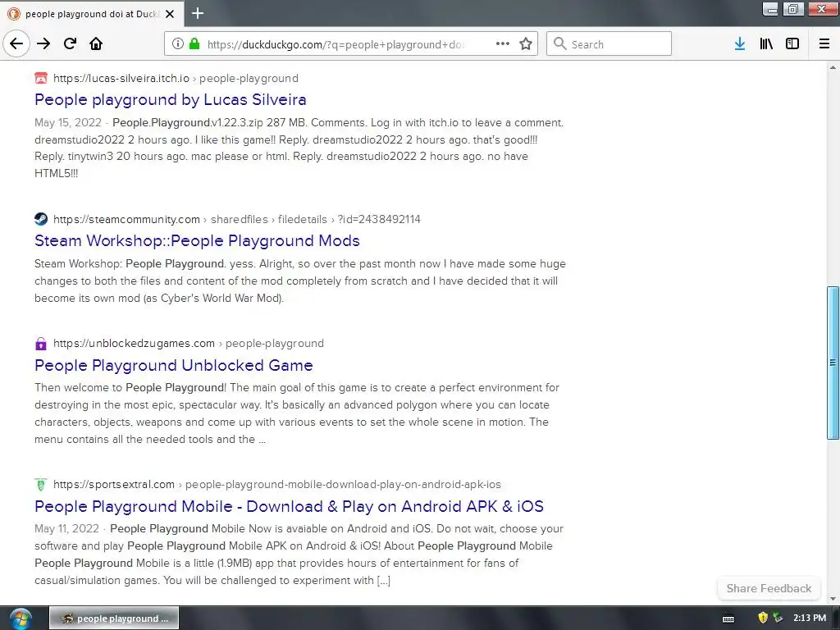The image size is (840, 630).
Task: Go forward one page
Action: click(43, 44)
